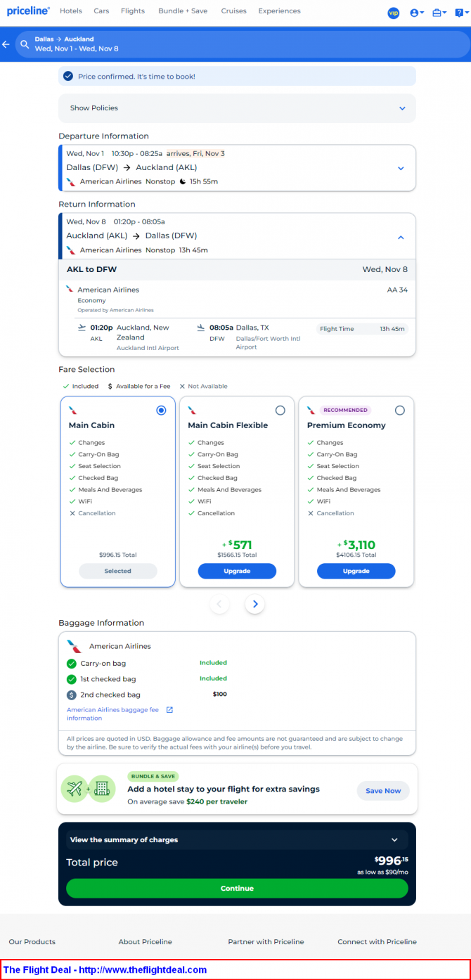Open the Hotels tab
Screen dimensions: 471x980
[71, 11]
